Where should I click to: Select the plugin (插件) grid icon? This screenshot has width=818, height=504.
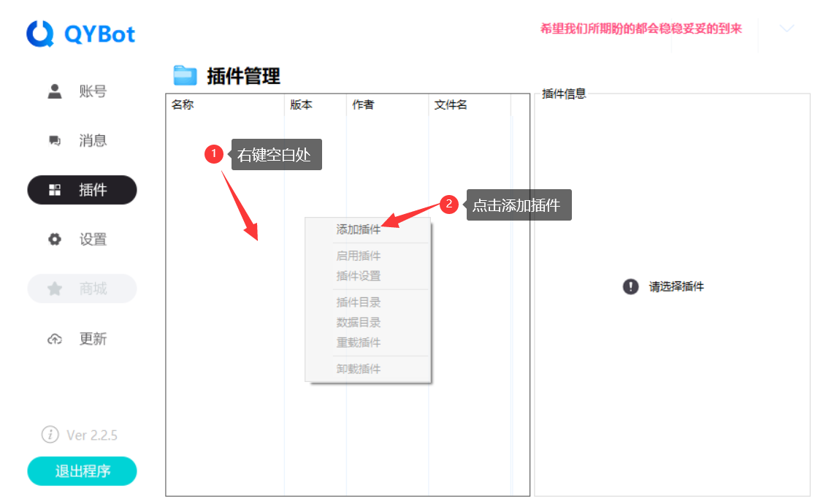(55, 190)
